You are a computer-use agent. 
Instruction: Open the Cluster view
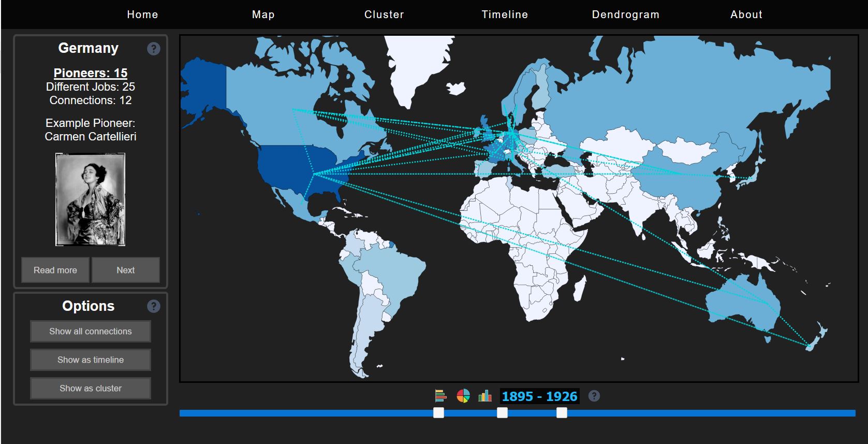[x=384, y=15]
